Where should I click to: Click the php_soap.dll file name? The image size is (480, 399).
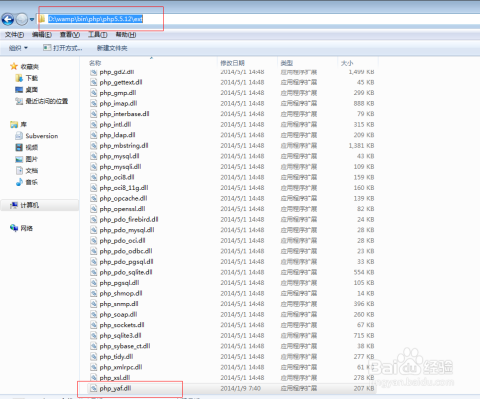pos(118,315)
